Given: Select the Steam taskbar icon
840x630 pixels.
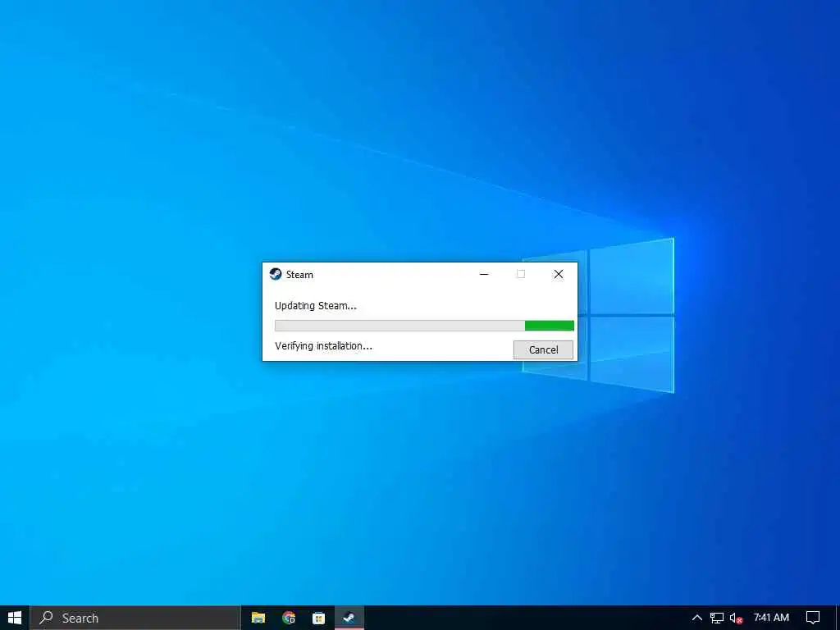Looking at the screenshot, I should (x=349, y=618).
